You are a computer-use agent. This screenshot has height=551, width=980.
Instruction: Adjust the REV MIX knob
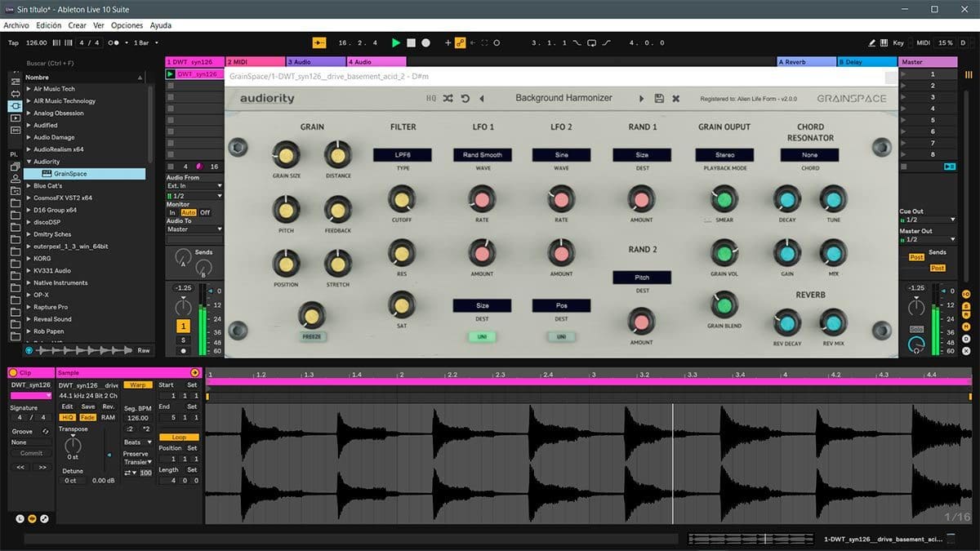pos(833,323)
